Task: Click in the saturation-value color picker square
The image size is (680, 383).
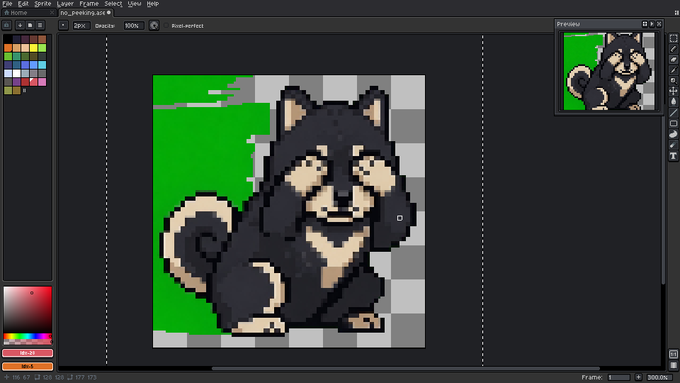Action: point(27,310)
